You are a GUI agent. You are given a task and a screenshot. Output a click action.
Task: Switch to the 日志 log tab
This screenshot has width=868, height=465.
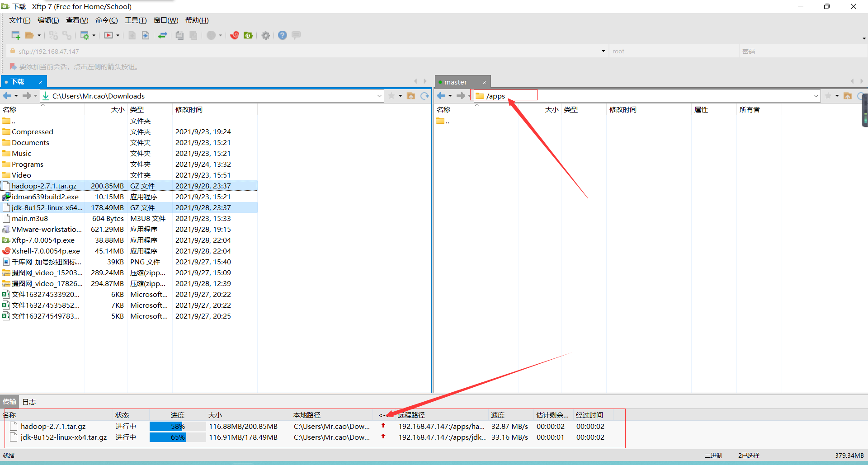pos(29,402)
